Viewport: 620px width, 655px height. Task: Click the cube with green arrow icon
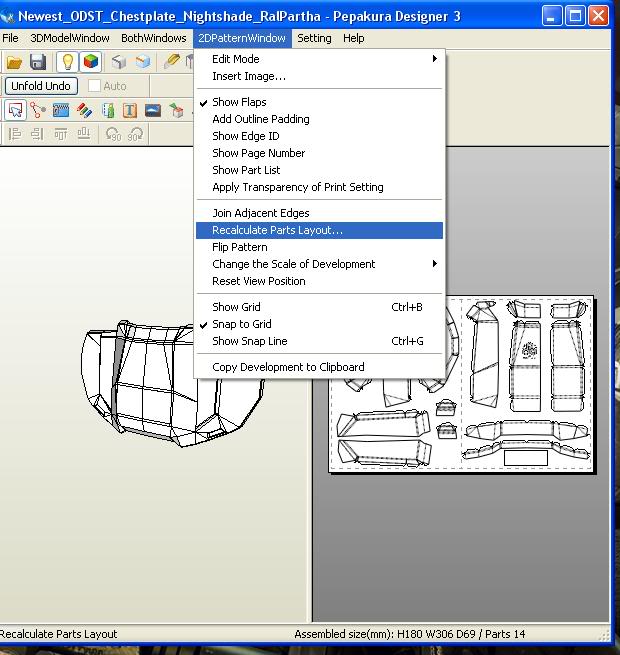click(176, 110)
